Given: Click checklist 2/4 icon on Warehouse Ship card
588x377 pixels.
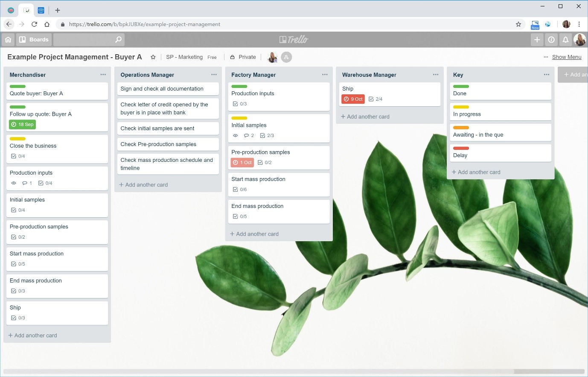Looking at the screenshot, I should click(x=371, y=99).
